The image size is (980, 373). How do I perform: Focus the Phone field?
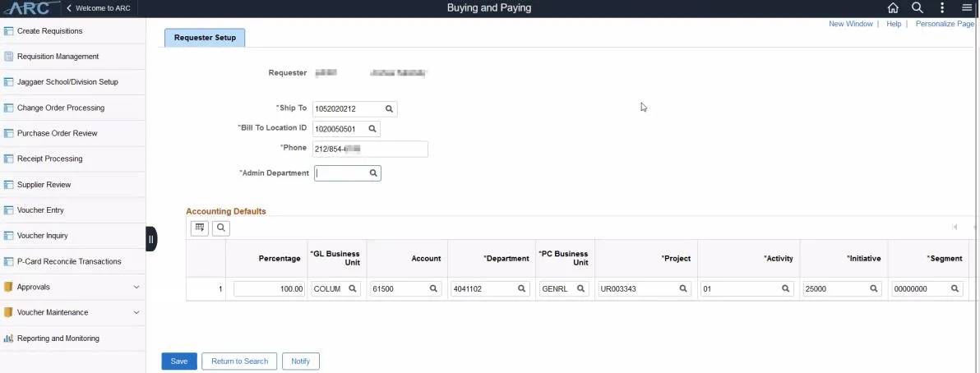tap(370, 149)
